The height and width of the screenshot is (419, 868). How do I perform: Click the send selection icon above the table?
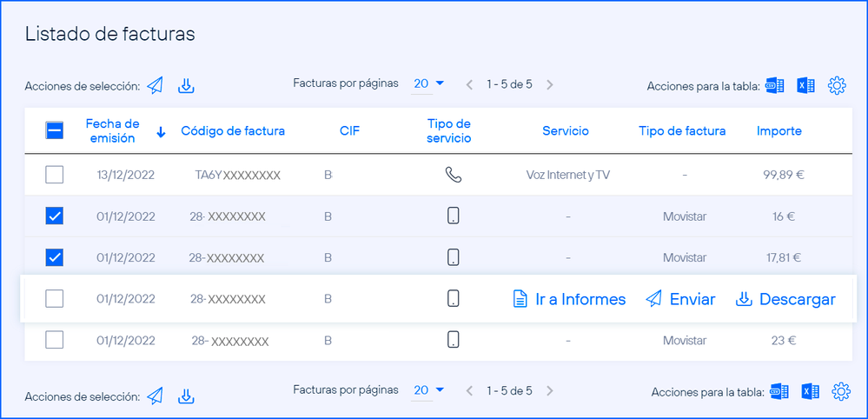coord(155,85)
